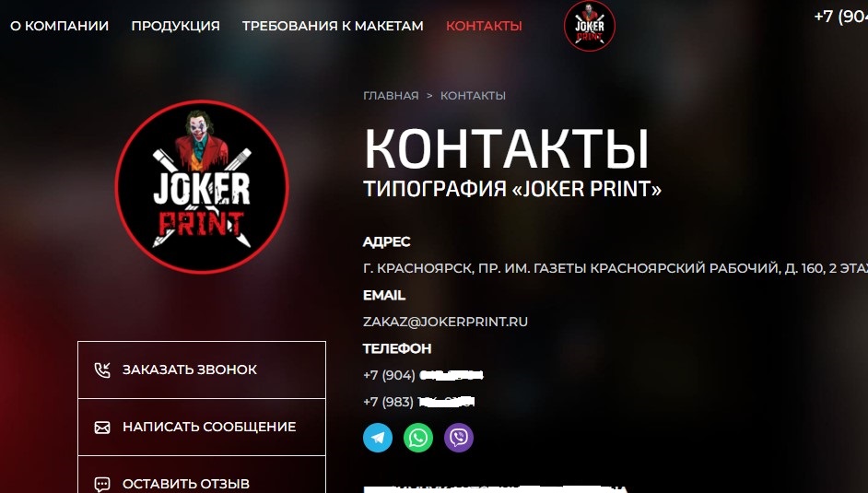Open the Продукция menu item
868x493 pixels.
pyautogui.click(x=175, y=26)
